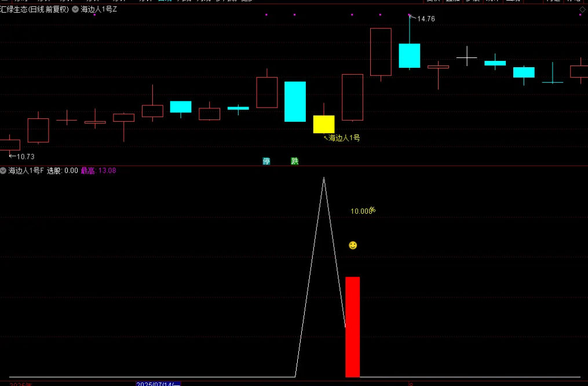Click the white doji cross candlestick

(466, 57)
